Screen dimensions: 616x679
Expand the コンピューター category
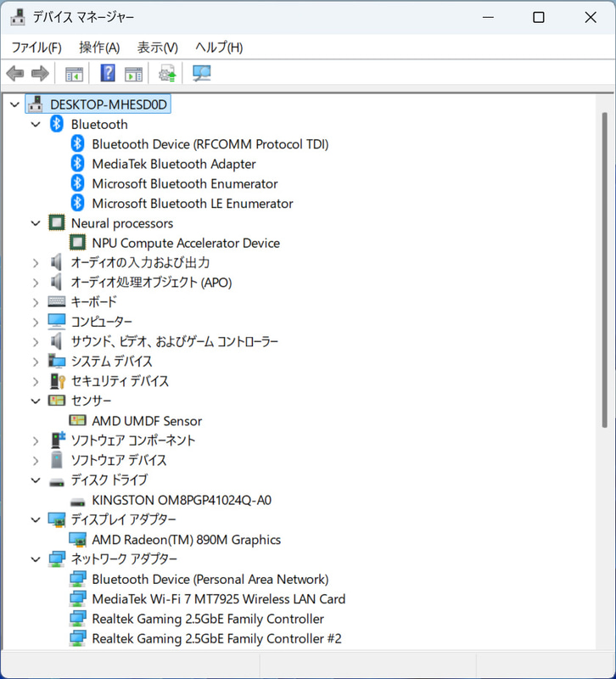(x=36, y=322)
